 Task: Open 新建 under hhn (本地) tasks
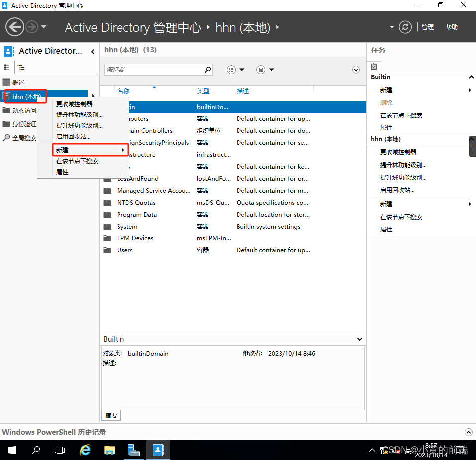[x=386, y=204]
